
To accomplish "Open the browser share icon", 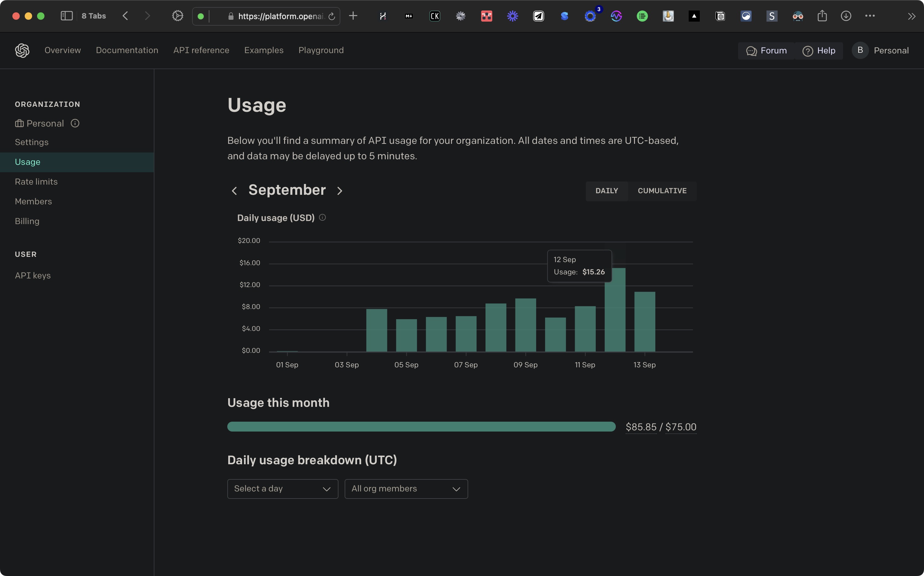I will tap(822, 16).
